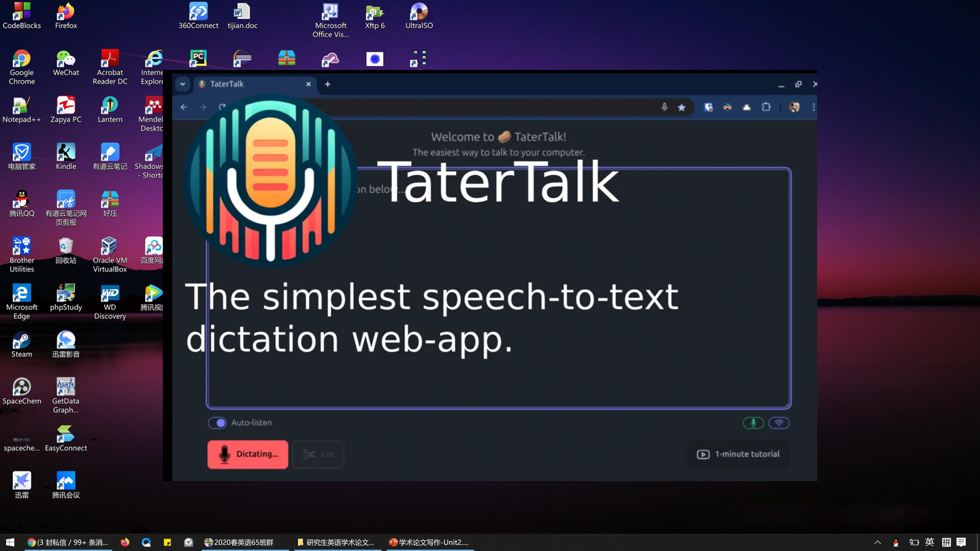Click the red Dictating button
This screenshot has height=551, width=980.
click(248, 454)
